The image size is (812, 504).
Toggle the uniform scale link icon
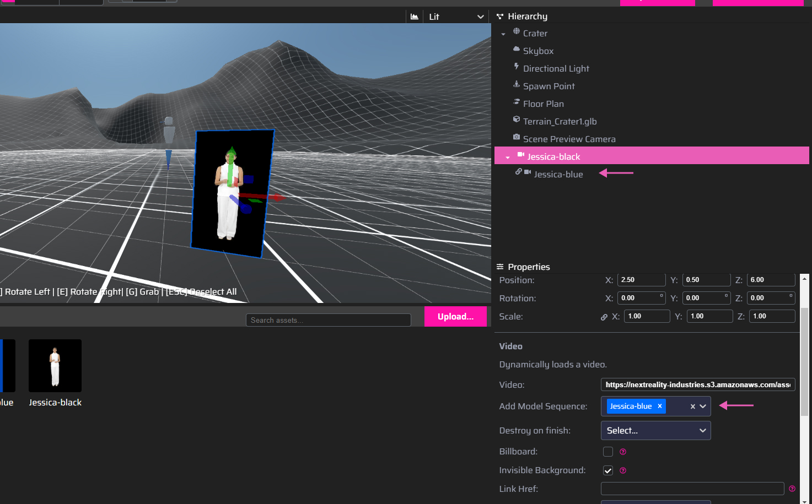coord(604,317)
